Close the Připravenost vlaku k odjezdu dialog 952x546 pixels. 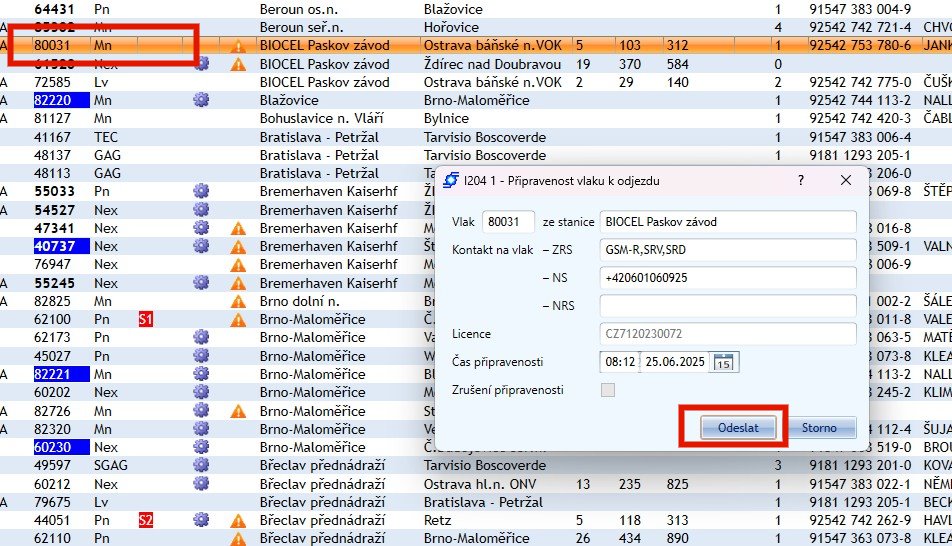pos(846,180)
